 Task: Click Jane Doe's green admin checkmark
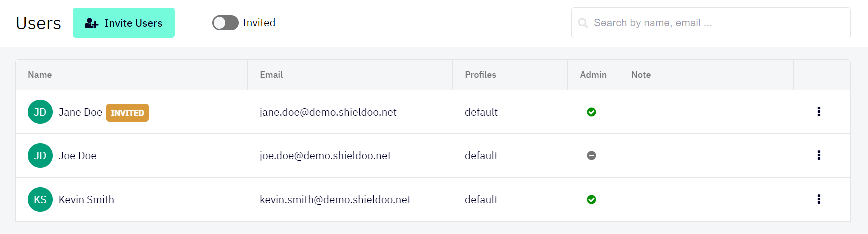point(591,112)
